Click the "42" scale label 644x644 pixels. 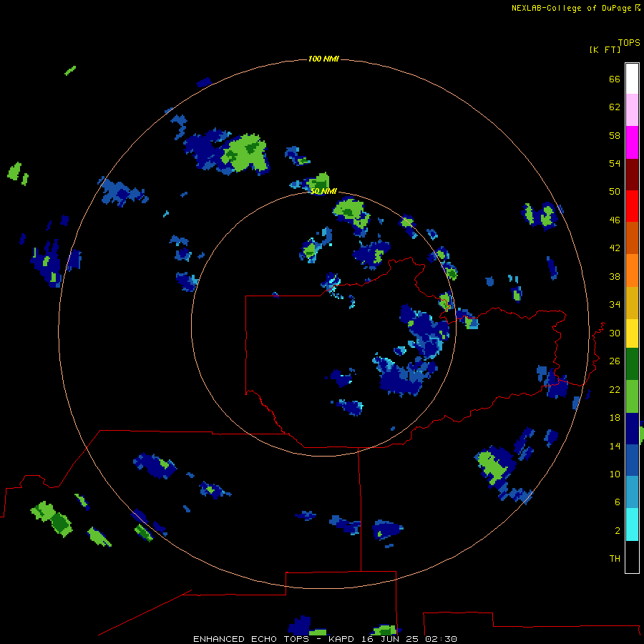[615, 248]
